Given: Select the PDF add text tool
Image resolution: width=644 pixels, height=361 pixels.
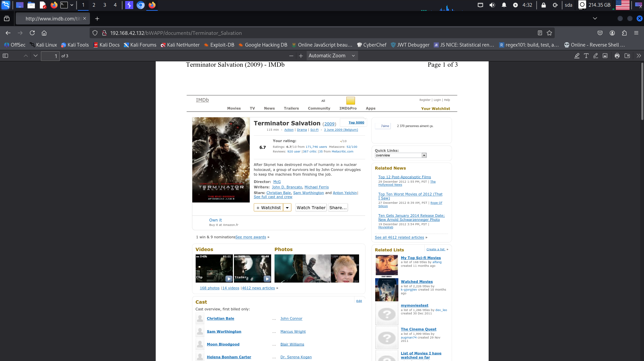Looking at the screenshot, I should click(586, 56).
